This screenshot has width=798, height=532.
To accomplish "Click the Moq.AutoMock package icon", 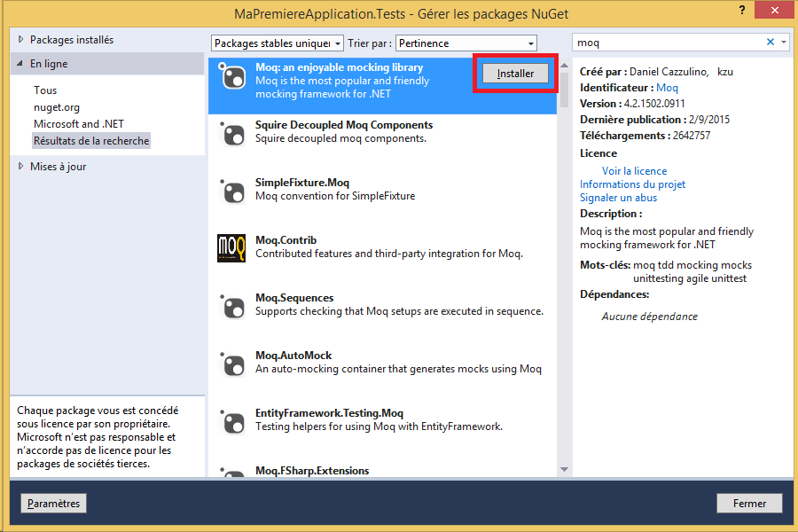I will (x=232, y=364).
